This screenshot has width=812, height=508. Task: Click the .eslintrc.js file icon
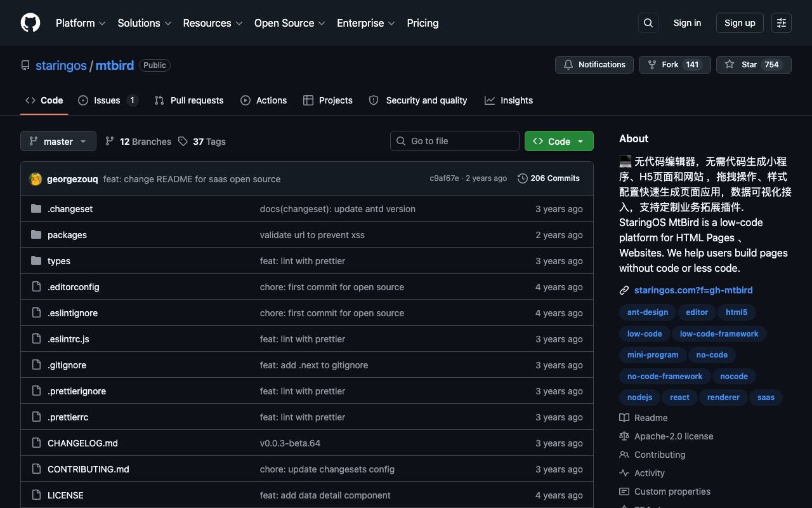(36, 339)
